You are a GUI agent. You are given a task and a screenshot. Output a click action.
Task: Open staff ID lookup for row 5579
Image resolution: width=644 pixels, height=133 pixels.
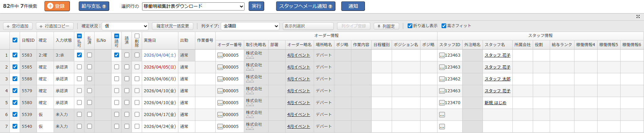coord(442,91)
